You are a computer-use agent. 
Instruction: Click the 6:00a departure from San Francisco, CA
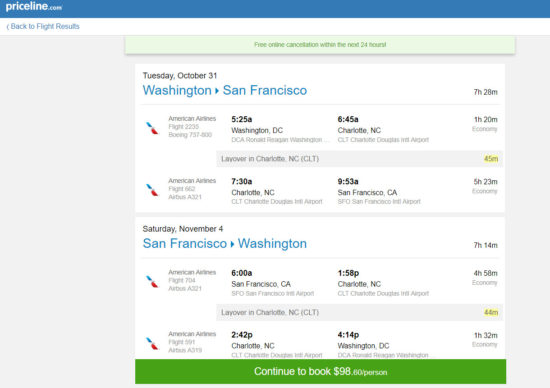click(x=242, y=273)
